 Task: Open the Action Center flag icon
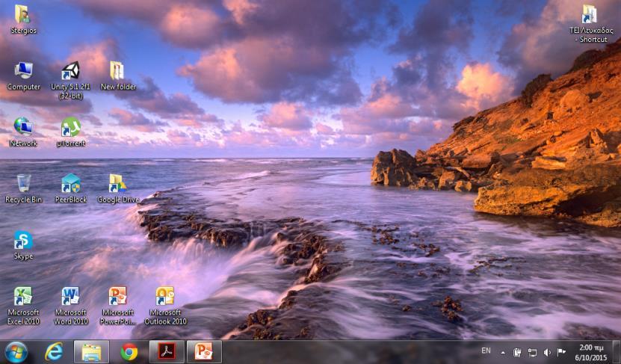pyautogui.click(x=561, y=352)
